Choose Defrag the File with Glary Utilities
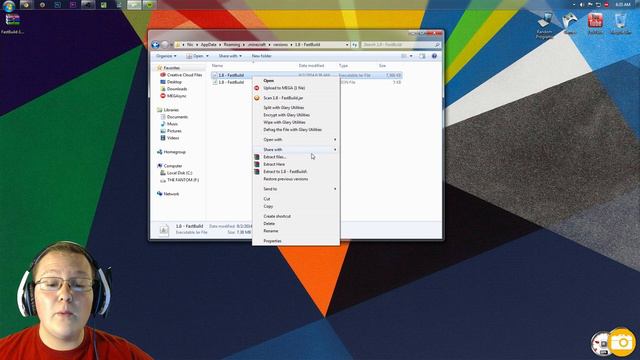This screenshot has width=640, height=360. 296,130
